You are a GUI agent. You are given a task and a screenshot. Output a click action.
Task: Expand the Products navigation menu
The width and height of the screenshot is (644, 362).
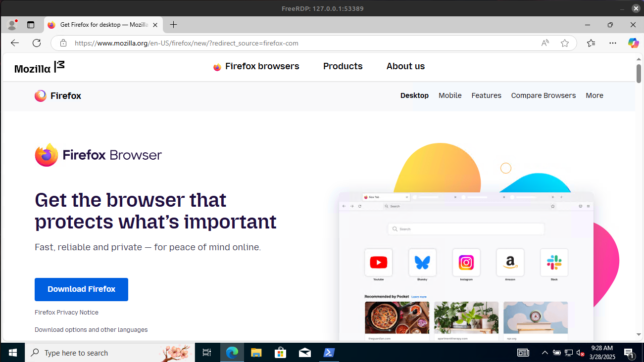pyautogui.click(x=343, y=66)
